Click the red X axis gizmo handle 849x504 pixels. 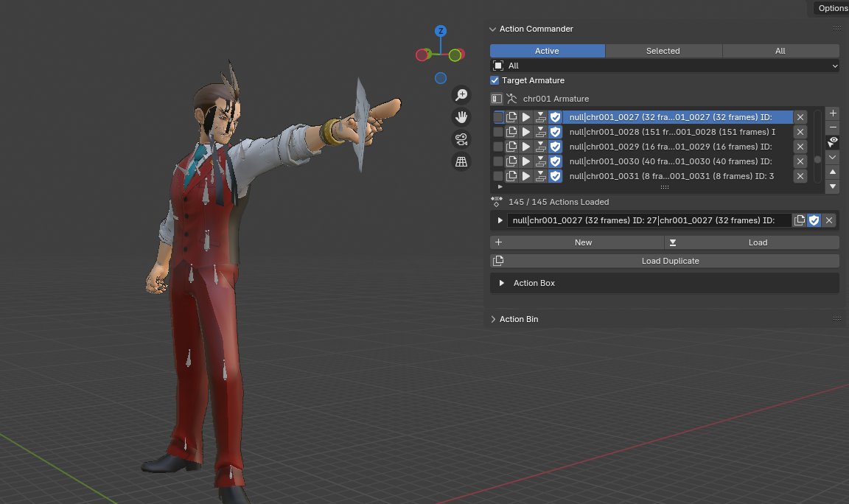pos(422,55)
